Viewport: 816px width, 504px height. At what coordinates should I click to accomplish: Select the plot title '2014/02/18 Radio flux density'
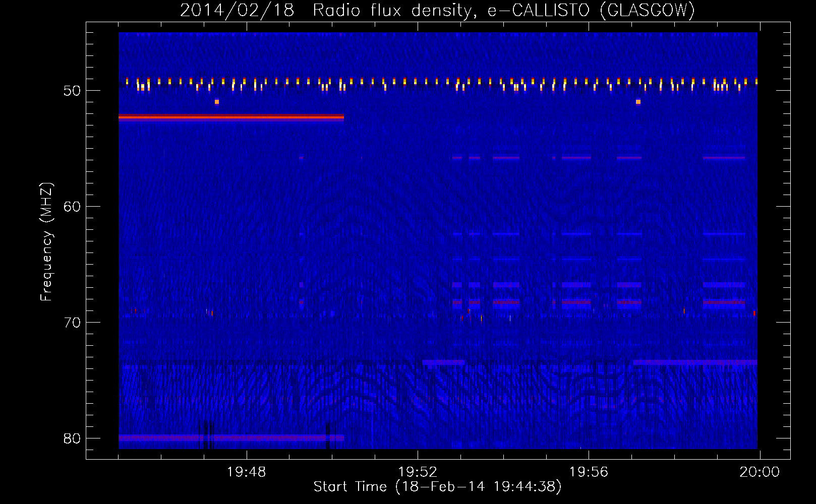329,10
